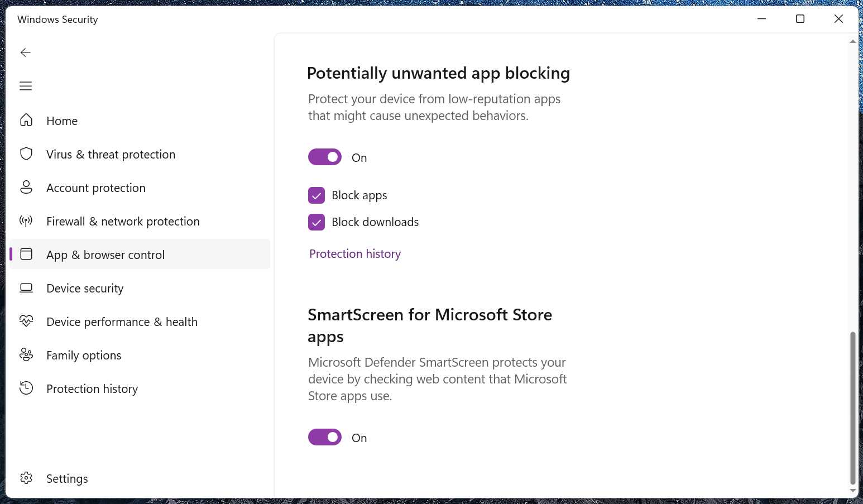The image size is (863, 504).
Task: Click the Family options icon
Action: pos(26,355)
